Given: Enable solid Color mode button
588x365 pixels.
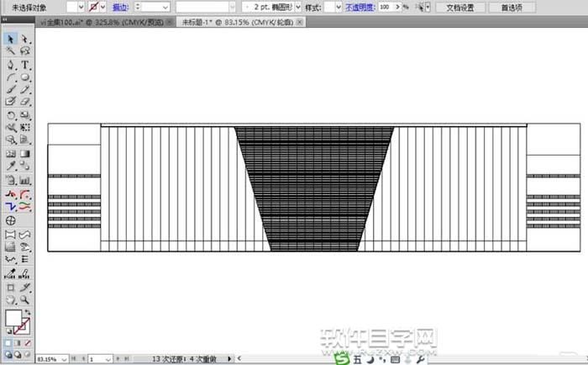Looking at the screenshot, I should 9,343.
